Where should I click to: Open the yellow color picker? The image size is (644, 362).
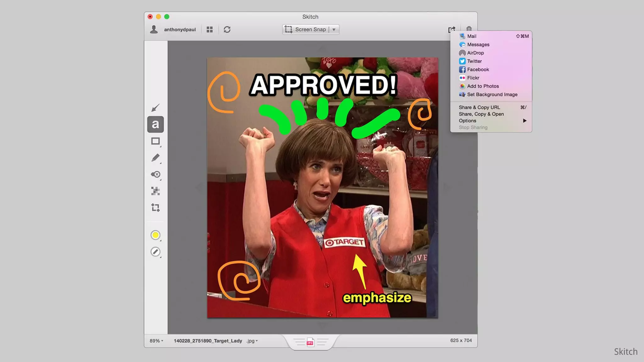pyautogui.click(x=155, y=235)
